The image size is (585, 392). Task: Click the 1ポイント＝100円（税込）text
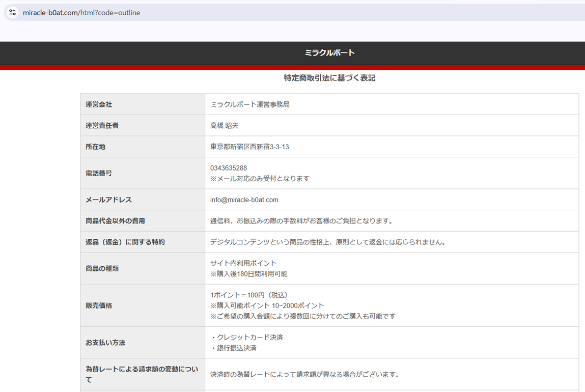coord(250,295)
